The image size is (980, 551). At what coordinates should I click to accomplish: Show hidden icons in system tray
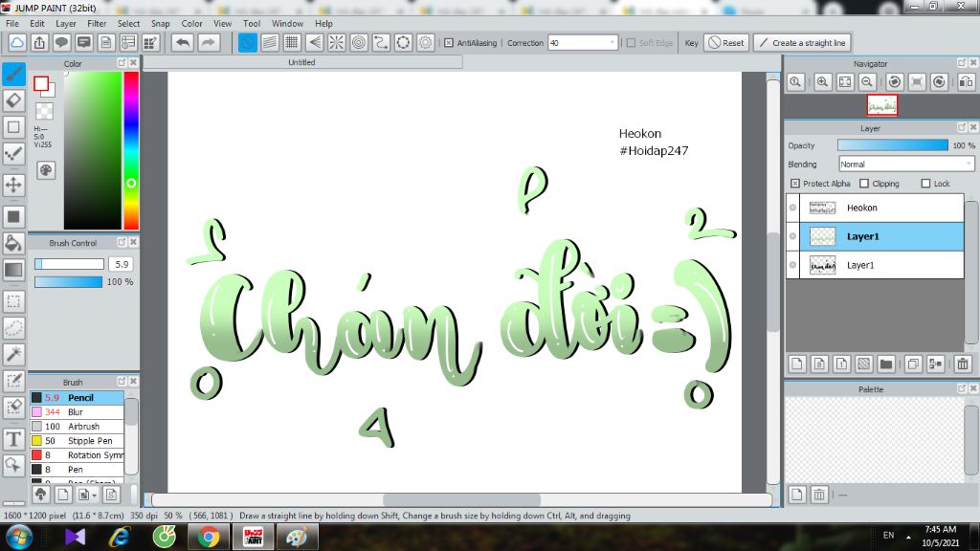[x=908, y=537]
